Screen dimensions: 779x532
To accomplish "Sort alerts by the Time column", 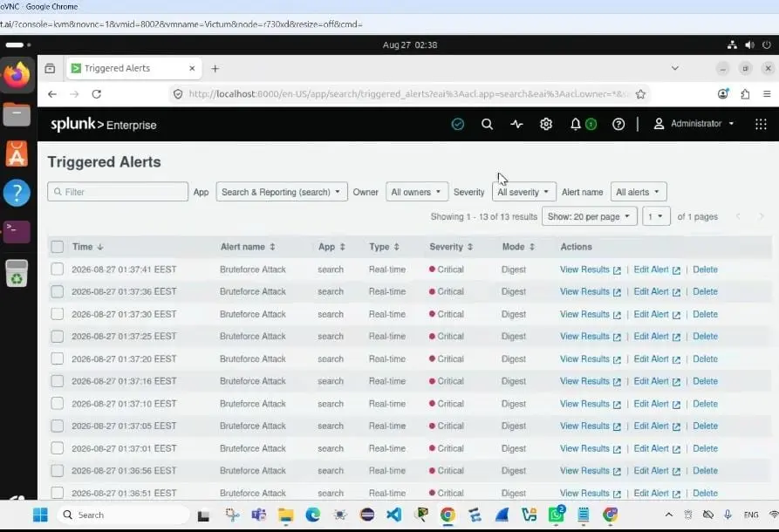I will coord(87,247).
